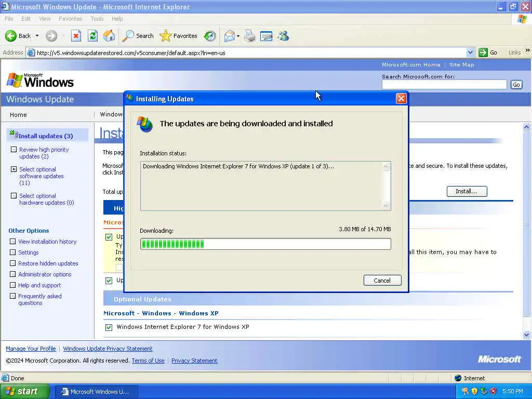The image size is (532, 399).
Task: Open Windows Update Privacy Statement link
Action: (x=108, y=349)
